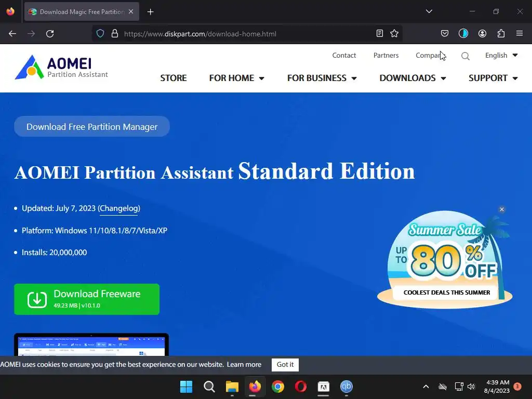Click the network status tray icon
This screenshot has width=532, height=399.
pos(459,387)
